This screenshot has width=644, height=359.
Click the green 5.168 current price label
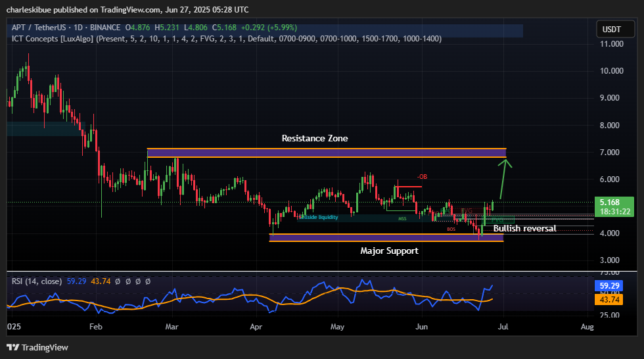(614, 206)
